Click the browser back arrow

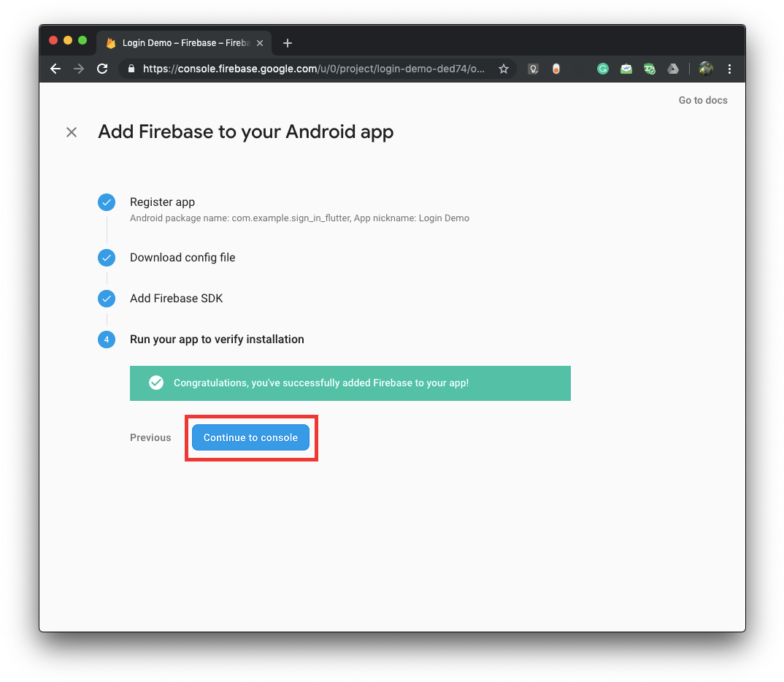(x=55, y=69)
